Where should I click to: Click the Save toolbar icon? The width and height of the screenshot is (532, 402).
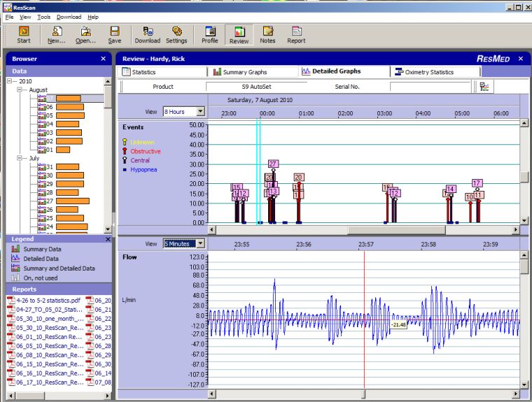(115, 34)
